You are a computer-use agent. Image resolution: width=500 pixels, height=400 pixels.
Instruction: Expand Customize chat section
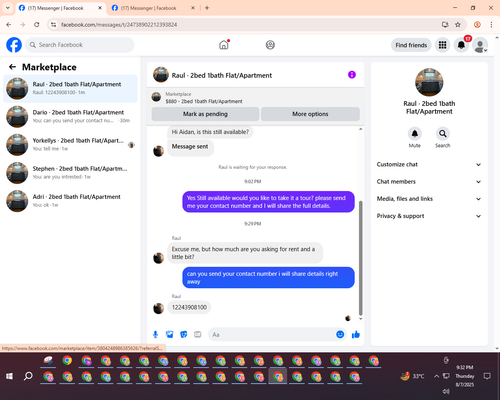point(429,164)
